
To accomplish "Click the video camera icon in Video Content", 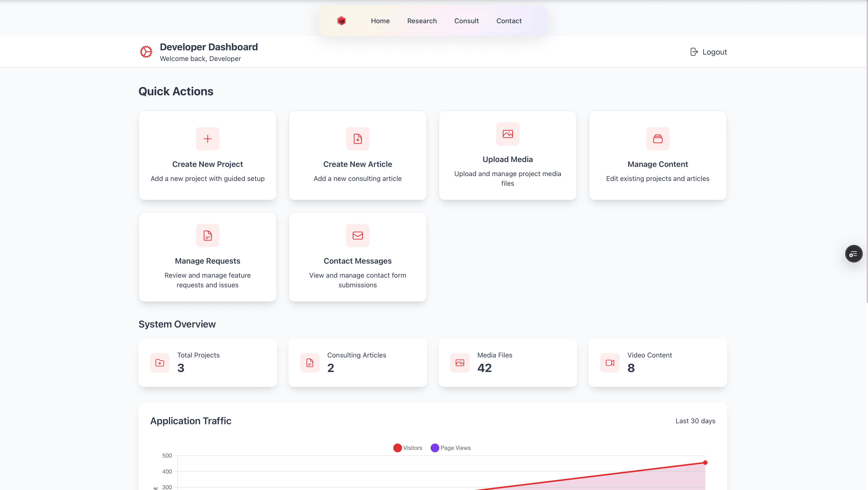I will (x=609, y=363).
